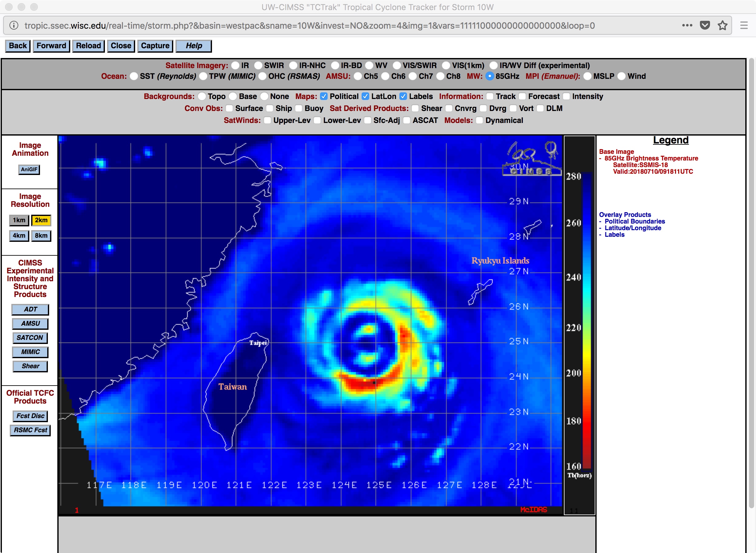Select the IR satellite imagery option
Viewport: 756px width, 553px height.
[235, 65]
